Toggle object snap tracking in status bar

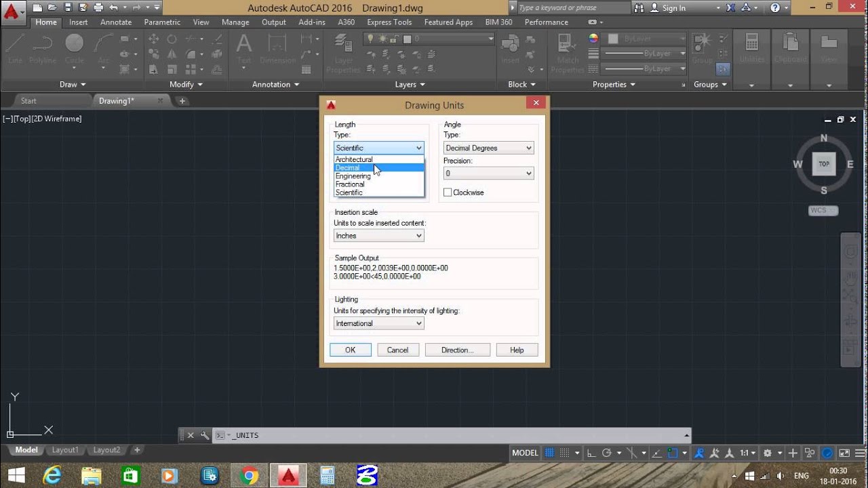tap(656, 453)
